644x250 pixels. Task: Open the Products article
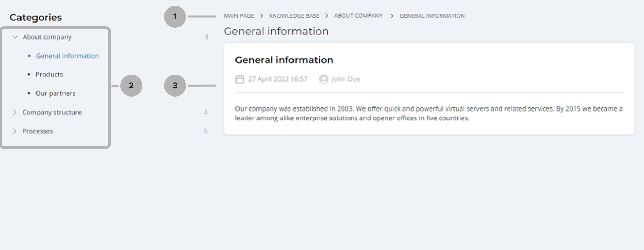(49, 74)
